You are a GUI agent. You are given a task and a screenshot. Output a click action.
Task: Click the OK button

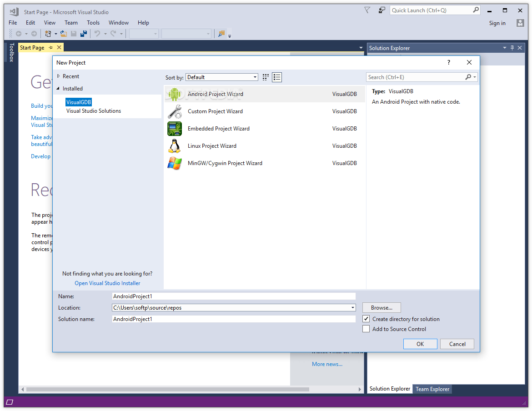tap(420, 344)
